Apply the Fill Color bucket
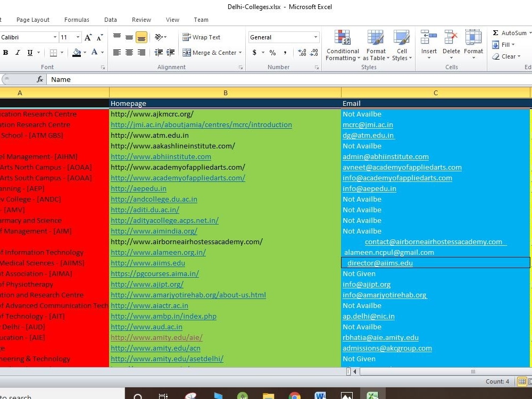532x399 pixels. tap(77, 53)
